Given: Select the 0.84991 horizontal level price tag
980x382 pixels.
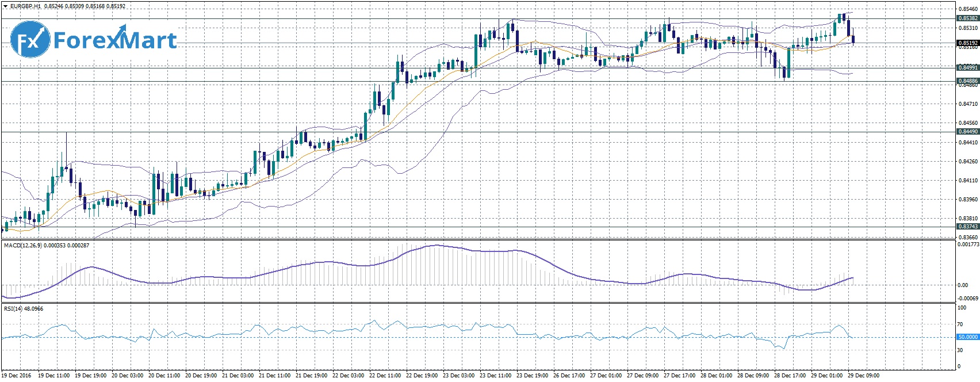Looking at the screenshot, I should click(968, 67).
